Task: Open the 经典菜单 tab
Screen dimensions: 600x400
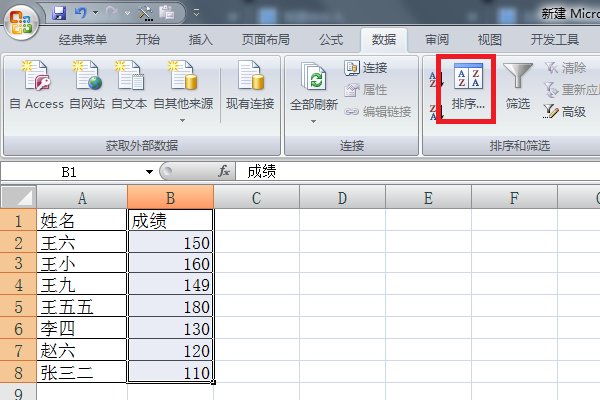Action: point(82,40)
